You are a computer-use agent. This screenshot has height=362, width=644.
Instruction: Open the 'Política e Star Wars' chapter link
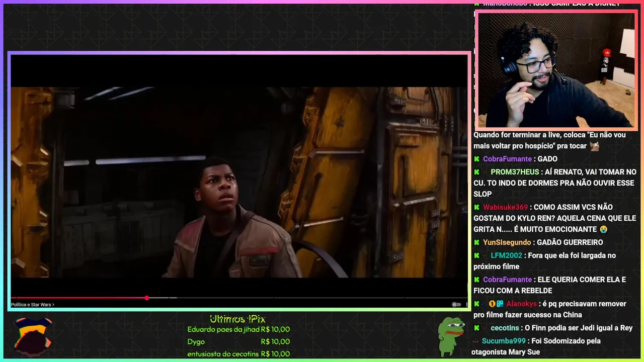[33, 305]
